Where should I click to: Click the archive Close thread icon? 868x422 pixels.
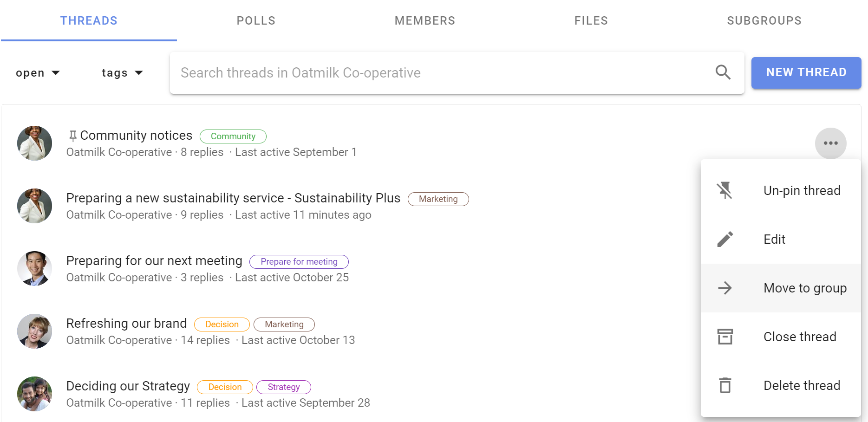click(x=725, y=337)
